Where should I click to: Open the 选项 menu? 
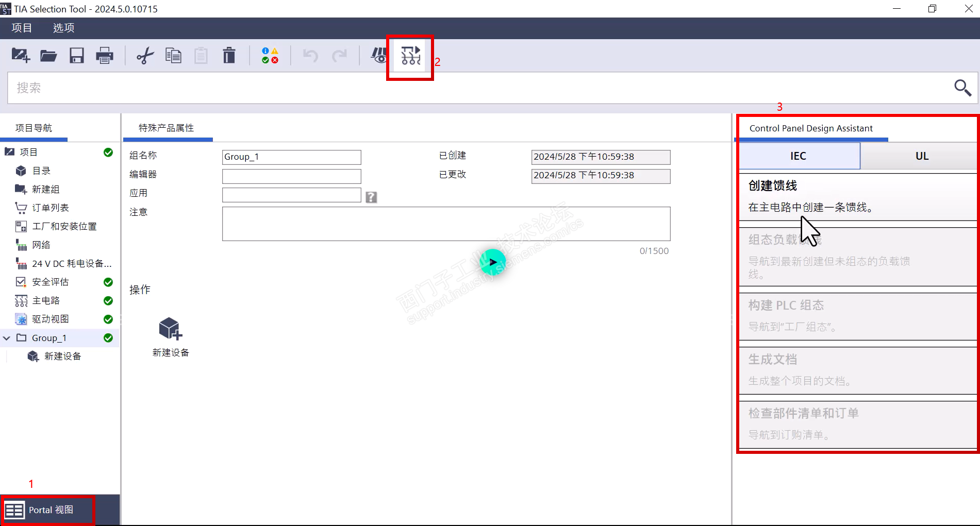pyautogui.click(x=63, y=28)
